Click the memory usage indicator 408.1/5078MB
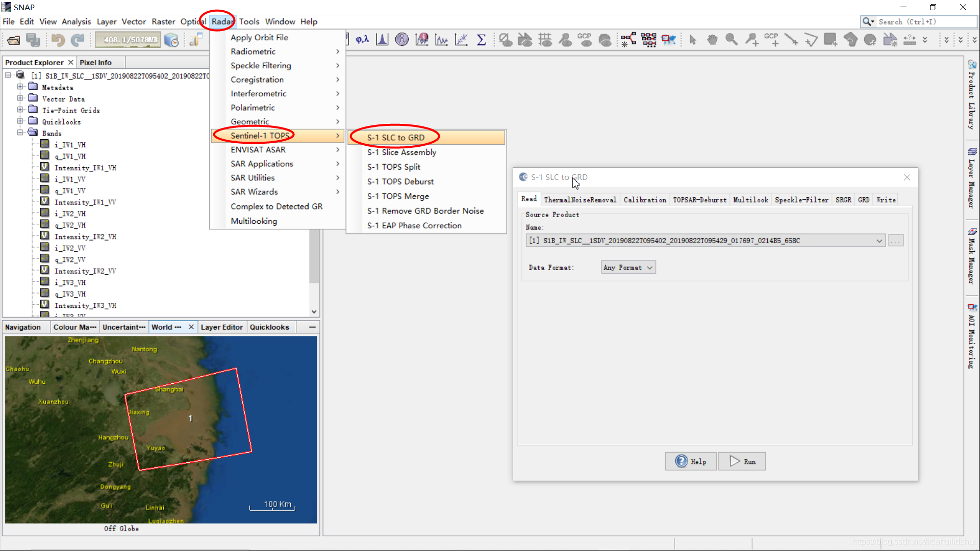 [x=128, y=40]
